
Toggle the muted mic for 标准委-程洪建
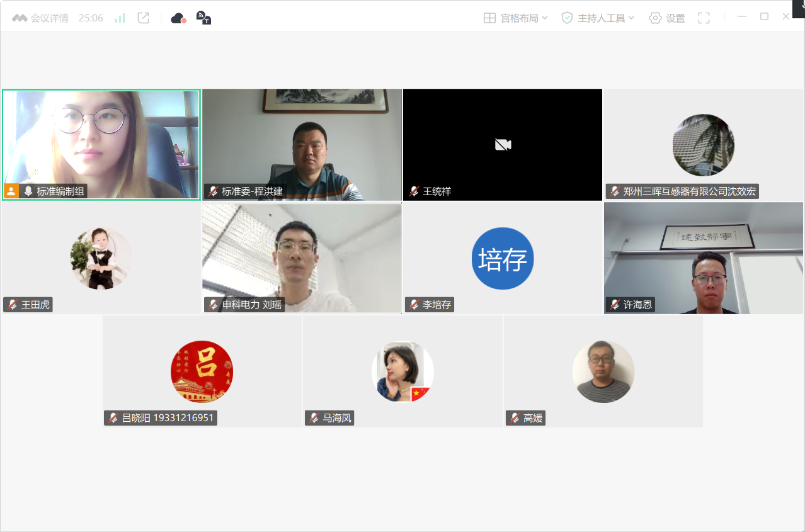(214, 191)
